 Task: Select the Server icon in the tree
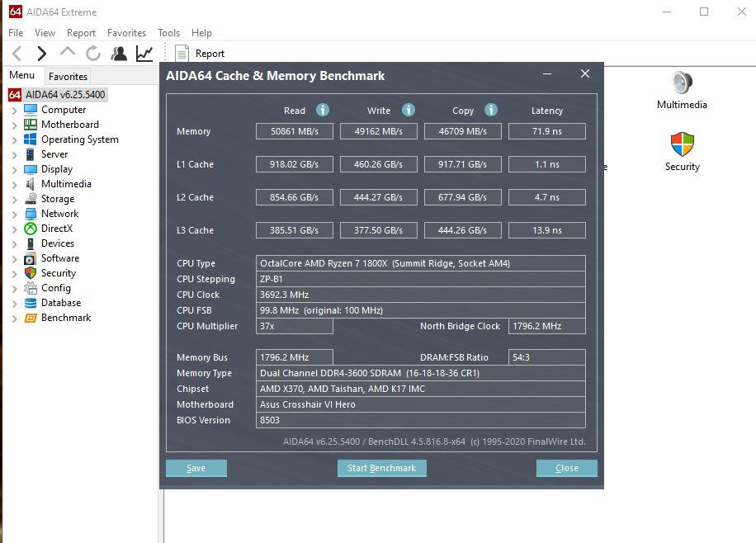(31, 154)
